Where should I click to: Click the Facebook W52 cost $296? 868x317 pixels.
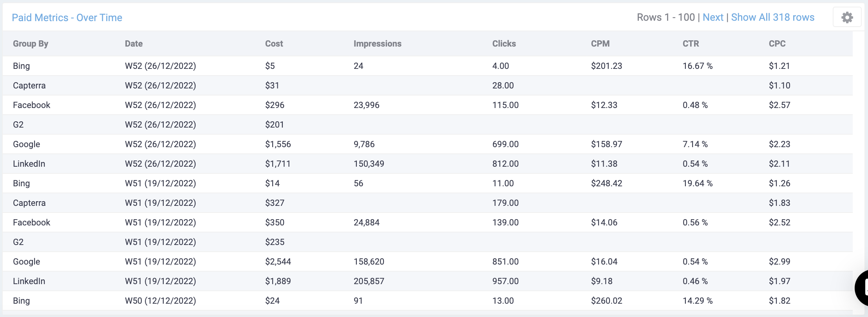click(275, 105)
